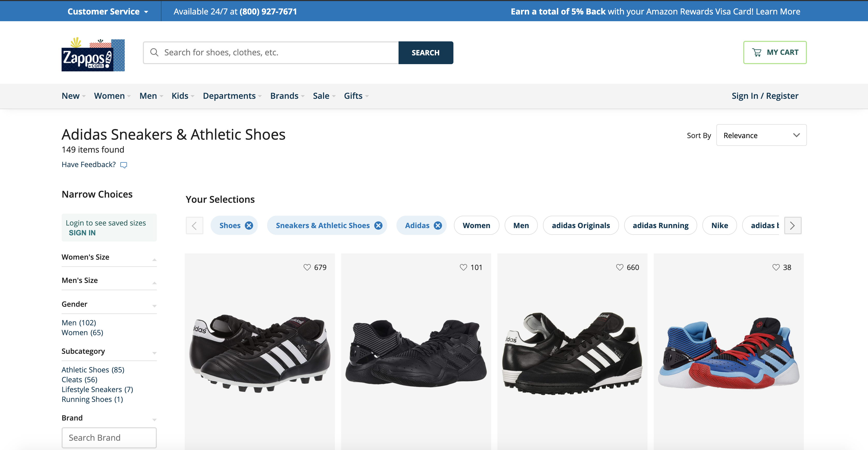Click the phone number (800) 927-7671
868x450 pixels.
click(268, 11)
